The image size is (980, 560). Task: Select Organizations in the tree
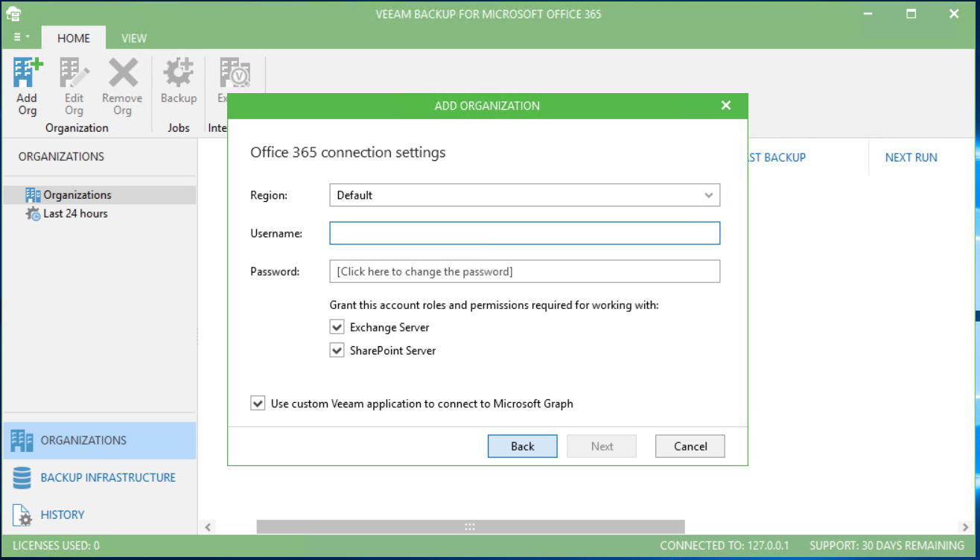(x=99, y=195)
